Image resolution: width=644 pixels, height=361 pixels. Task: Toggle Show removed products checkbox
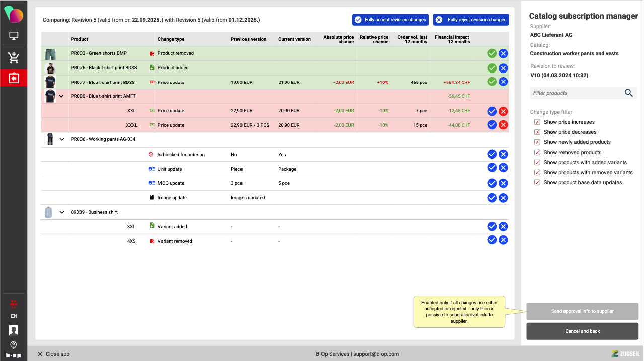(x=537, y=153)
